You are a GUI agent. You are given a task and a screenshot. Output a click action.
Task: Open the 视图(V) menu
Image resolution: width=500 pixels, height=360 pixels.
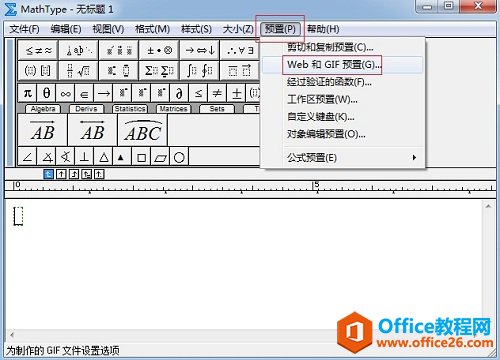[x=108, y=29]
